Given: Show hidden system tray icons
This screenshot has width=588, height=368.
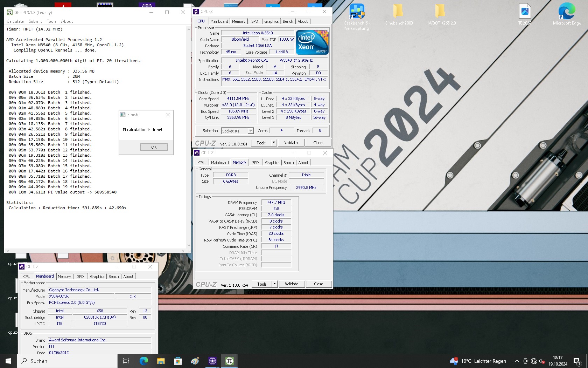Looking at the screenshot, I should (517, 361).
